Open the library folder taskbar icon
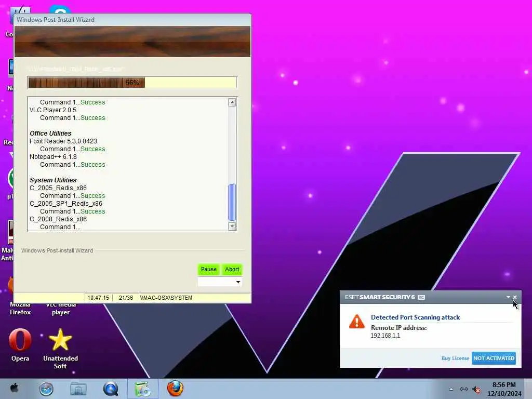This screenshot has width=532, height=399. (x=78, y=389)
